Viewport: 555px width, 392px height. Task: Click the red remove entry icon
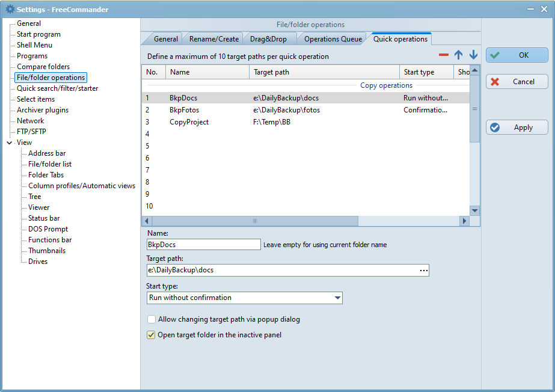coord(444,55)
